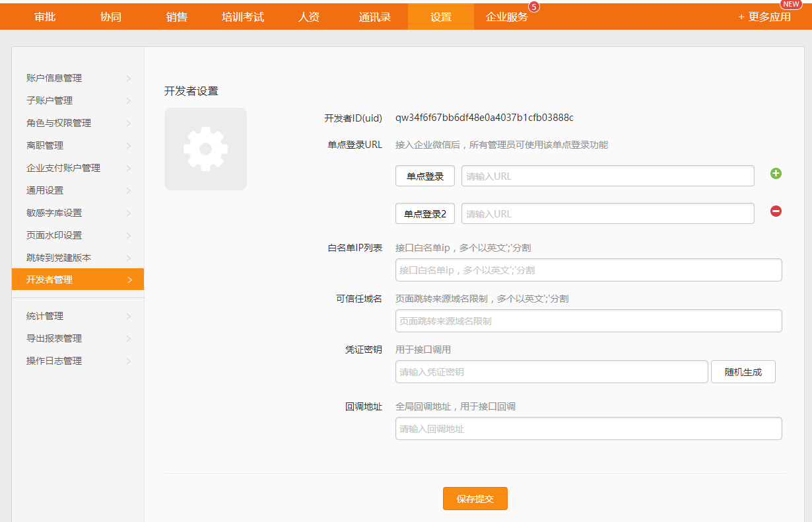Expand 角色与权限管理 arrow
This screenshot has width=812, height=522.
[x=129, y=124]
